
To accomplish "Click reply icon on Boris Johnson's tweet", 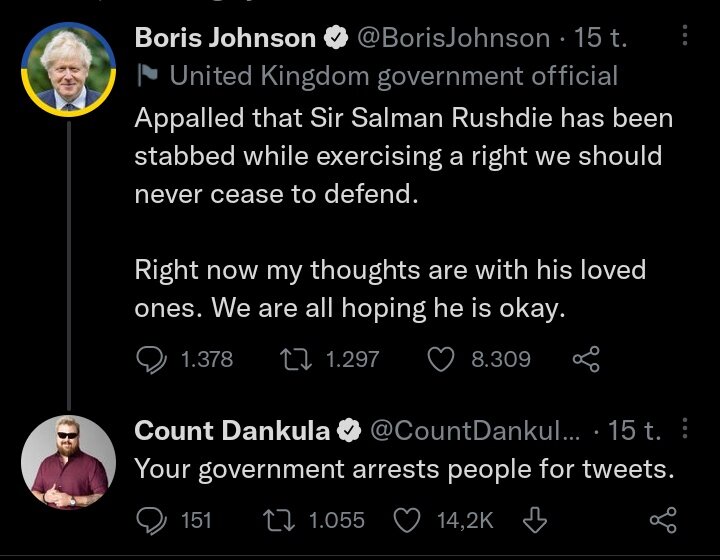I will pyautogui.click(x=151, y=358).
